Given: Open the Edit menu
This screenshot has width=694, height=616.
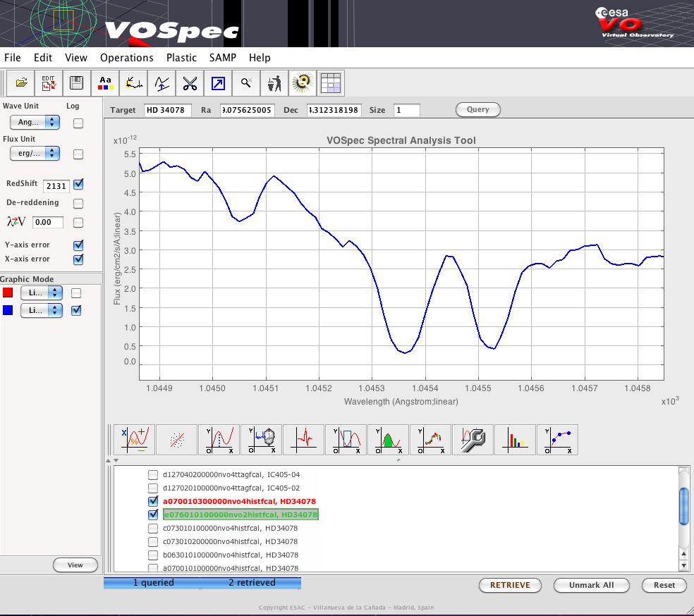Looking at the screenshot, I should tap(43, 58).
